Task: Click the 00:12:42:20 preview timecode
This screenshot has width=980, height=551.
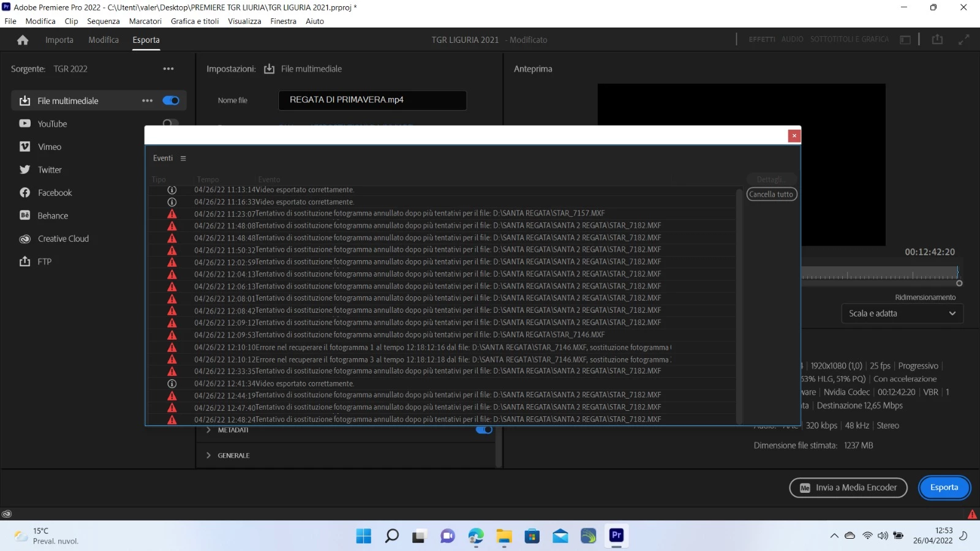Action: pyautogui.click(x=930, y=252)
